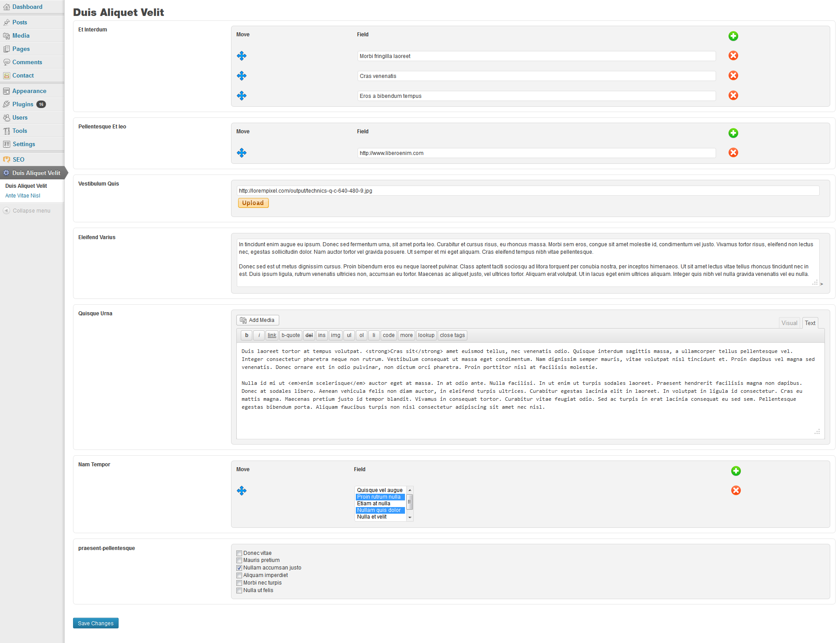Click Add Media button
The image size is (840, 643).
click(258, 320)
